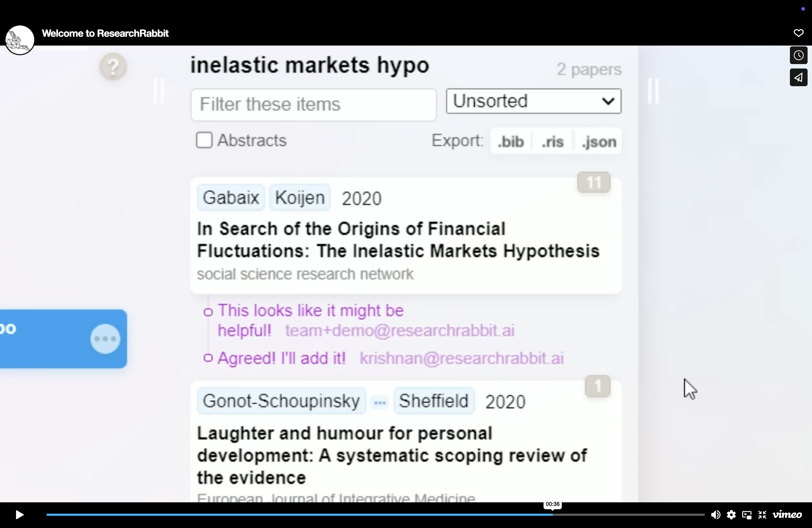Click the Filter these items field

click(313, 105)
